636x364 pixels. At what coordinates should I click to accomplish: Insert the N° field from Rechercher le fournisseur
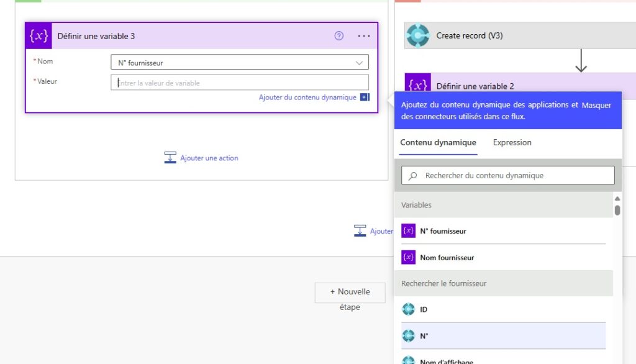[424, 336]
